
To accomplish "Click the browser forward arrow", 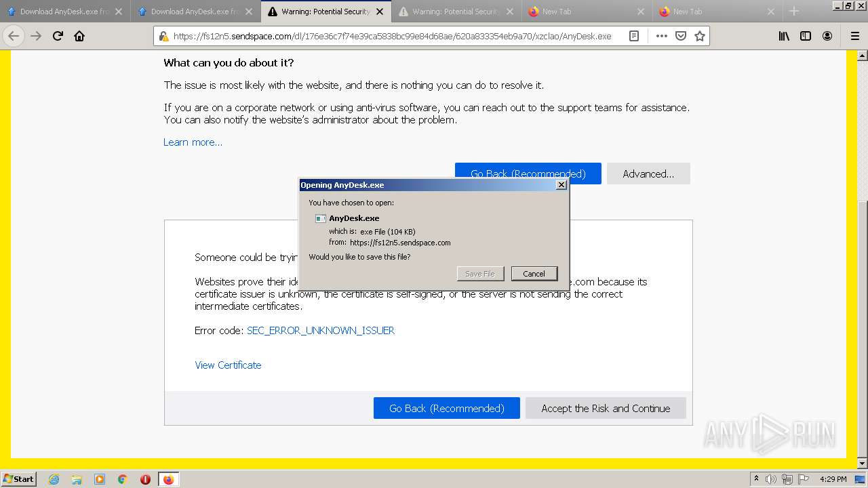I will pos(36,36).
